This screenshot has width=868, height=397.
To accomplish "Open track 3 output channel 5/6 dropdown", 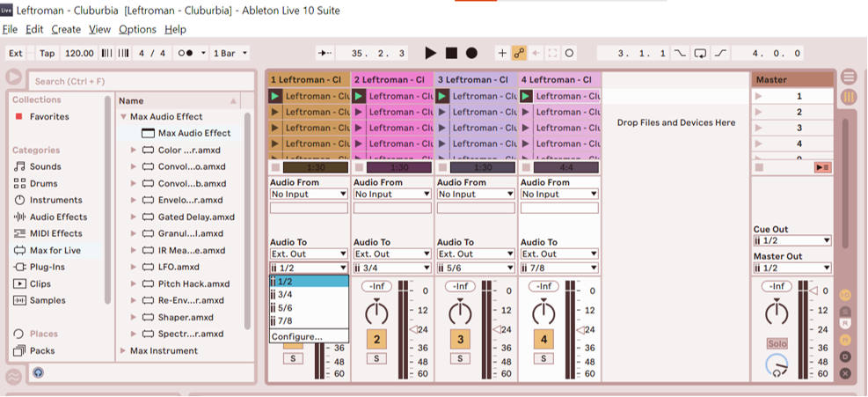I will [x=476, y=268].
